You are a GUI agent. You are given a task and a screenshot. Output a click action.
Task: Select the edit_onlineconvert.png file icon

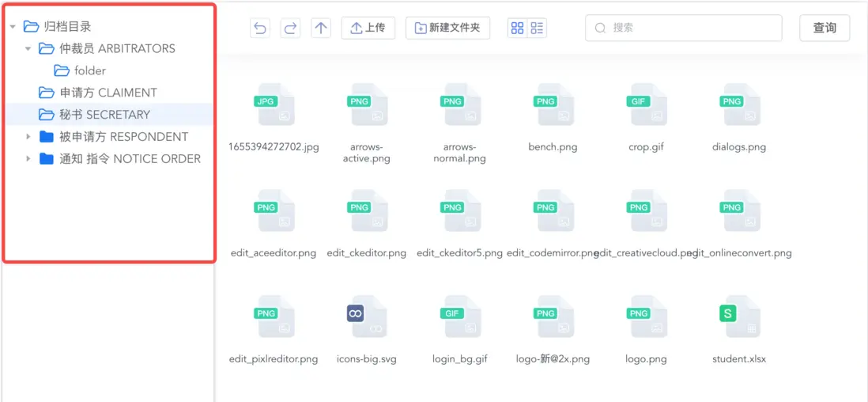740,210
